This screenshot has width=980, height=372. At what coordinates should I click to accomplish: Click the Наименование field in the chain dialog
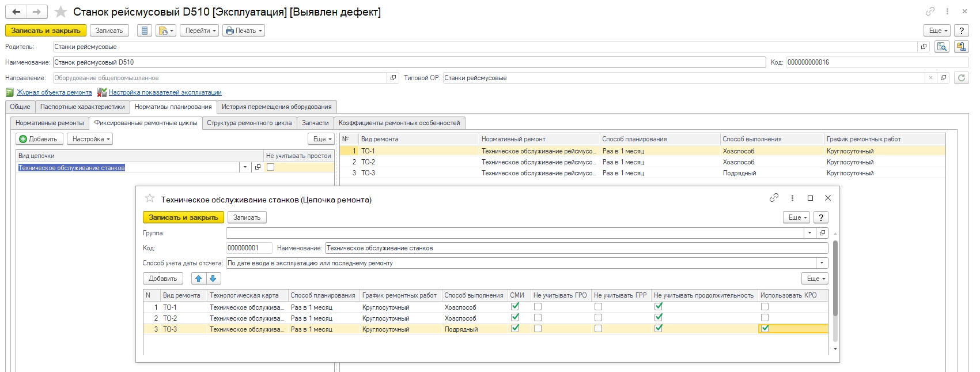click(x=576, y=248)
